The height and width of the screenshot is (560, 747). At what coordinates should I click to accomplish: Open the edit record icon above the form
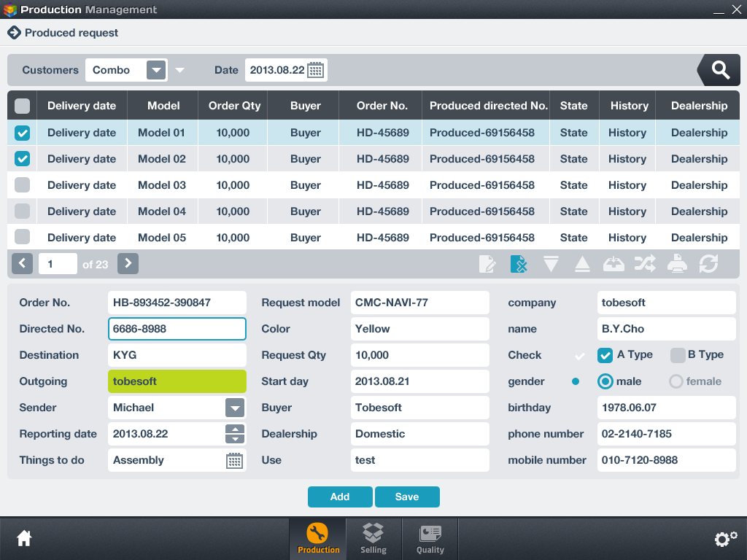[487, 264]
